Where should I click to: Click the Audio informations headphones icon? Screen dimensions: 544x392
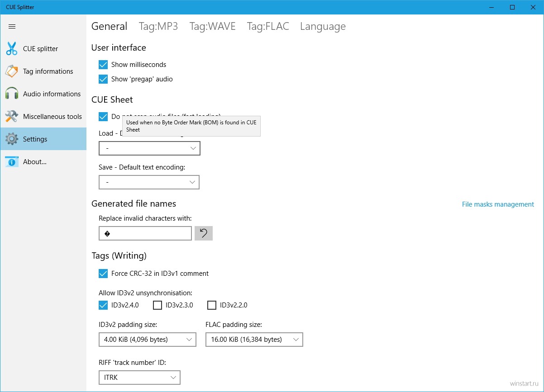[12, 94]
